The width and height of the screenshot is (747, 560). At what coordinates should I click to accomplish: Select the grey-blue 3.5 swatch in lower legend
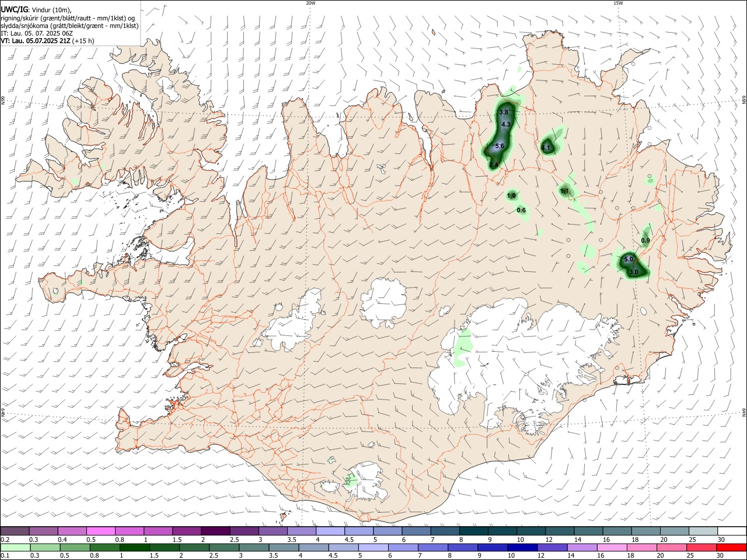(284, 547)
